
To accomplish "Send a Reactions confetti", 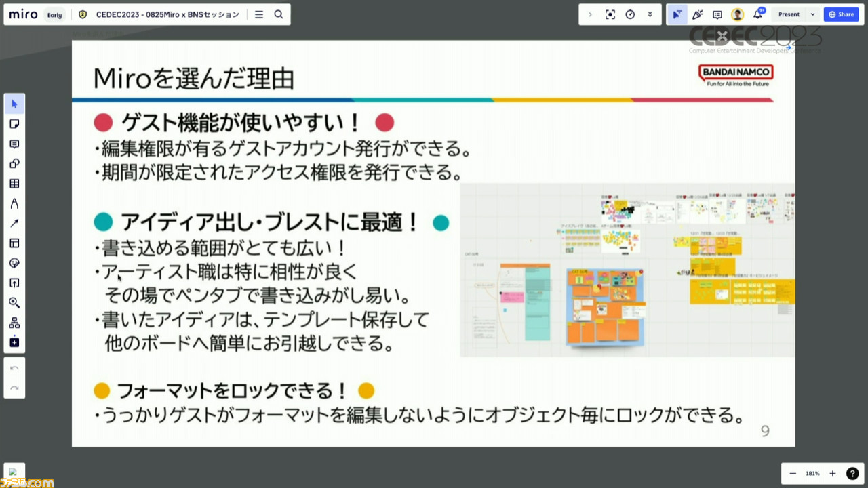I will 697,14.
